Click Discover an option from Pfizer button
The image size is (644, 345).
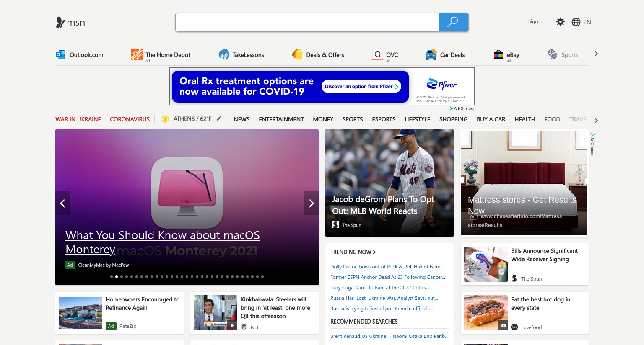point(361,86)
